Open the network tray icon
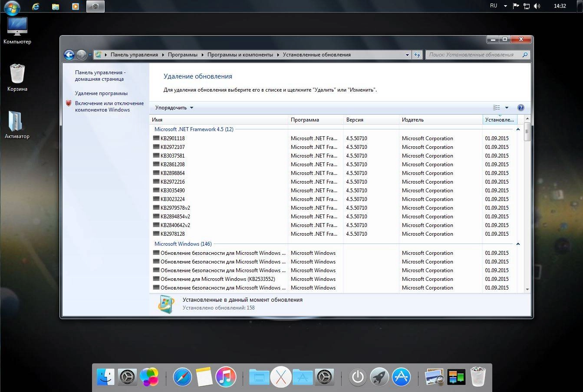Image resolution: width=583 pixels, height=392 pixels. 527,6
